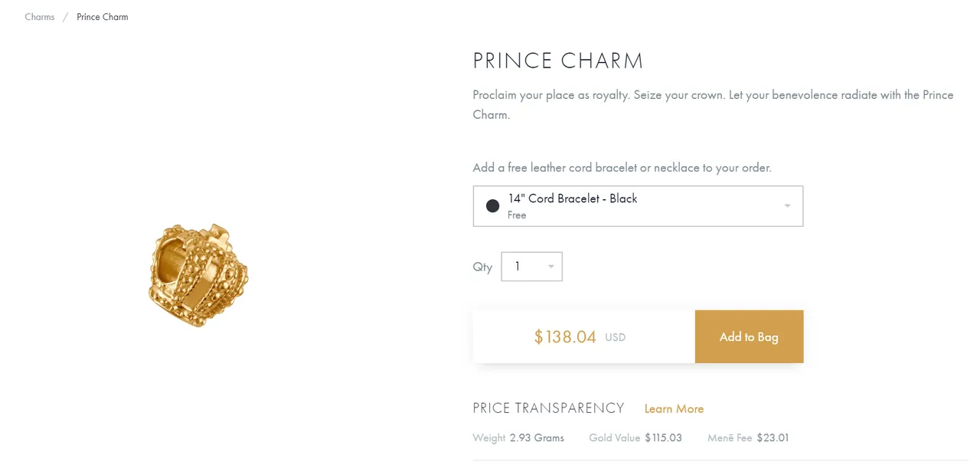Click the black color circle swatch
This screenshot has width=980, height=462.
pyautogui.click(x=493, y=206)
